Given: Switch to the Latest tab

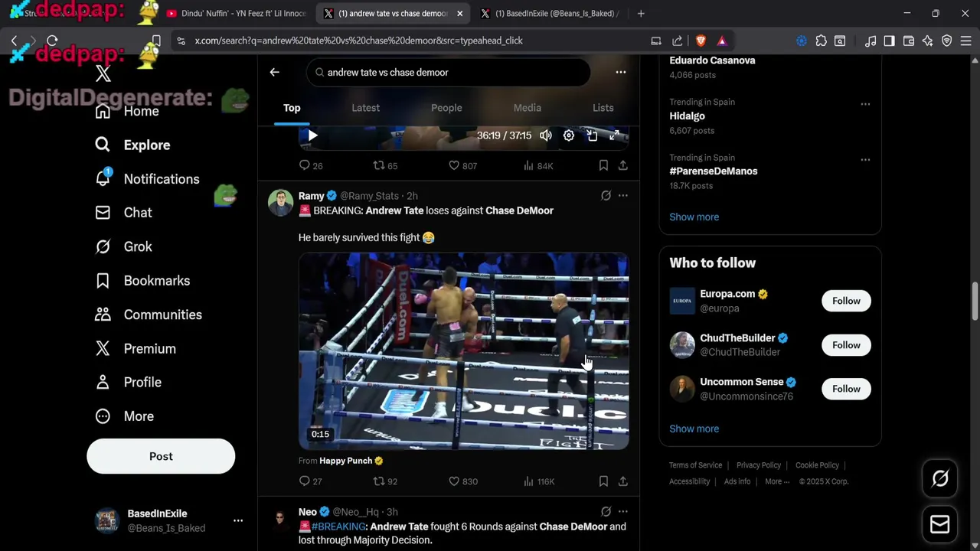Looking at the screenshot, I should (365, 108).
